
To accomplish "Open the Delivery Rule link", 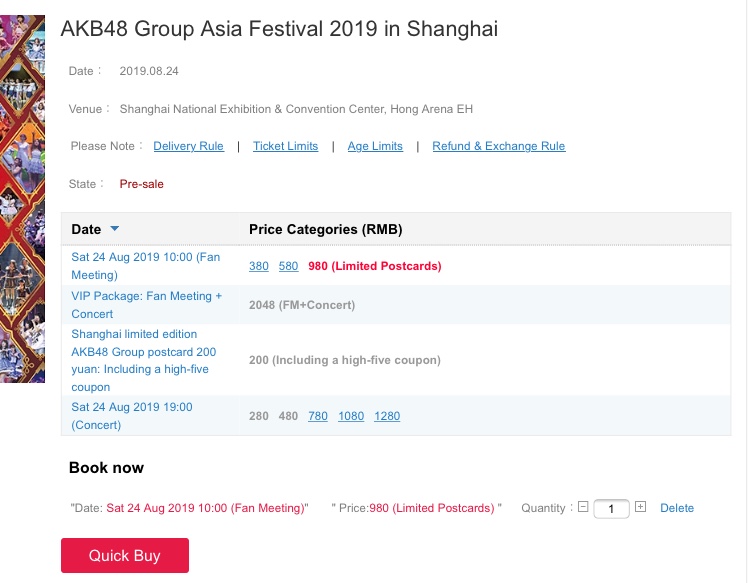I will pyautogui.click(x=188, y=146).
